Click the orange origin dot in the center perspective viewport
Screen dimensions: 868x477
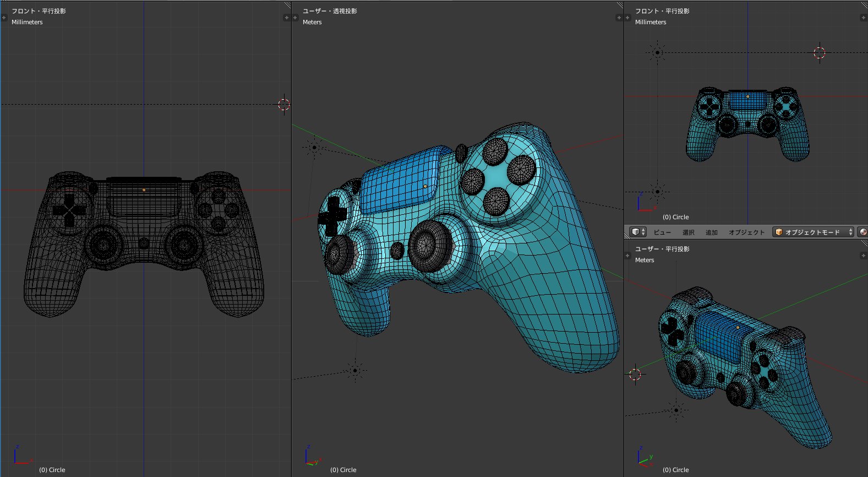[x=425, y=187]
